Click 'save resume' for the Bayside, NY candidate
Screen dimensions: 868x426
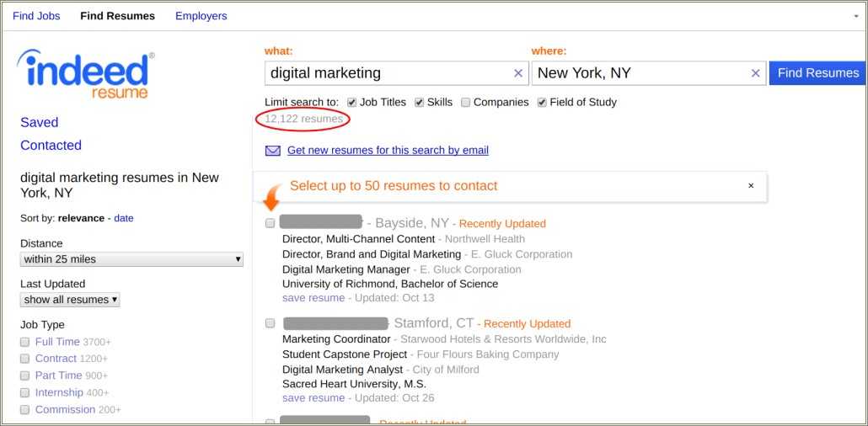pyautogui.click(x=313, y=298)
